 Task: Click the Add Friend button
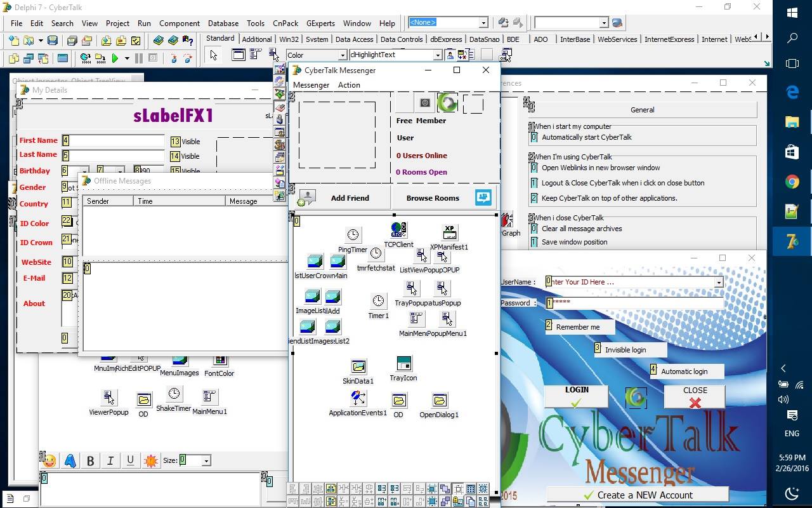[341, 197]
